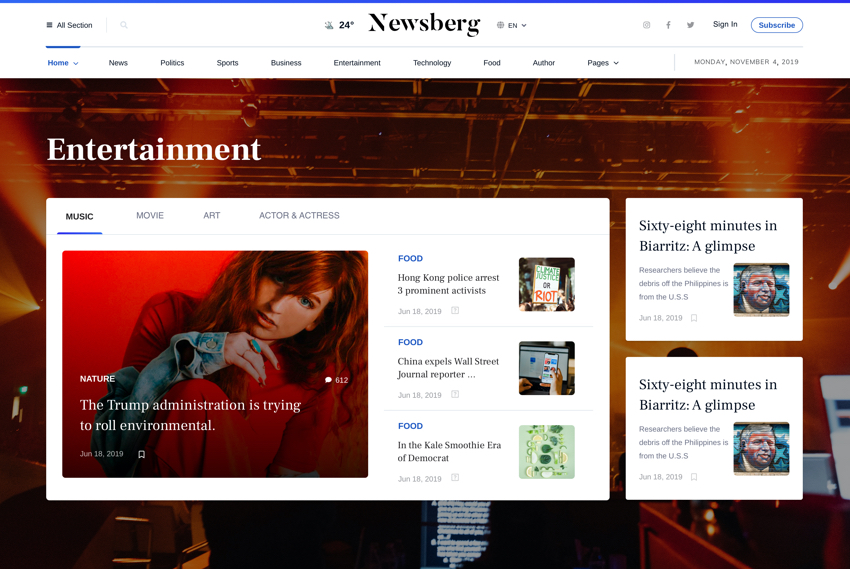Open the Twitter social icon
850x569 pixels.
point(690,25)
